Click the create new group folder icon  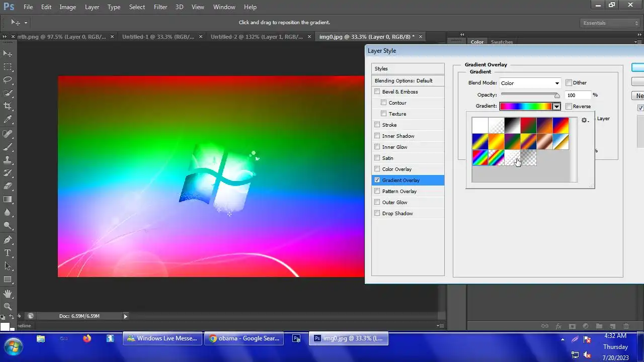tap(599, 326)
